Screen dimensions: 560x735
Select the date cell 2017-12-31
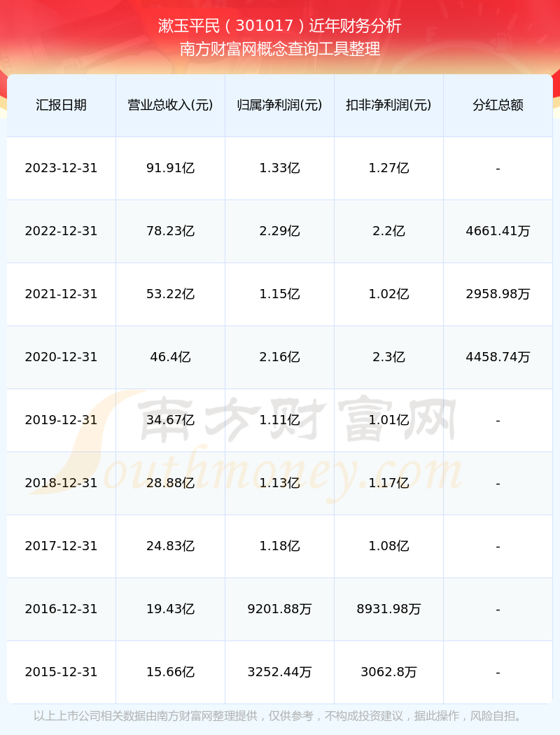coord(62,546)
